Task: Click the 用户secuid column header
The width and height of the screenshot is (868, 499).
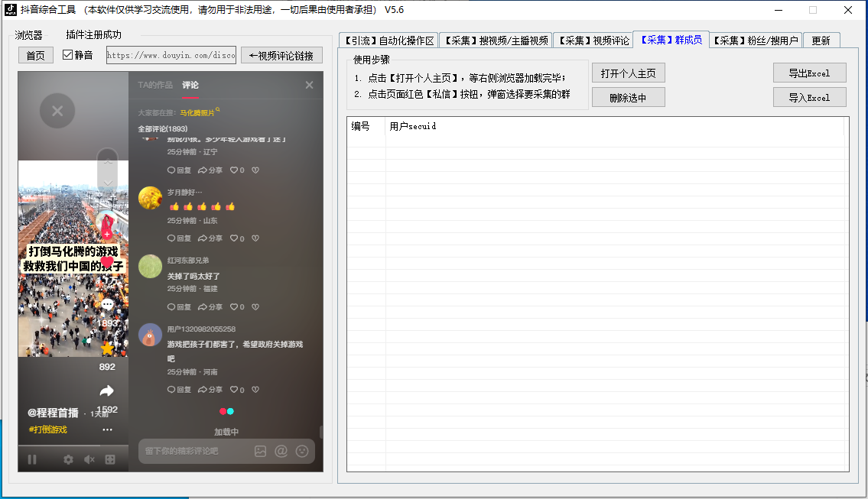Action: (x=614, y=126)
